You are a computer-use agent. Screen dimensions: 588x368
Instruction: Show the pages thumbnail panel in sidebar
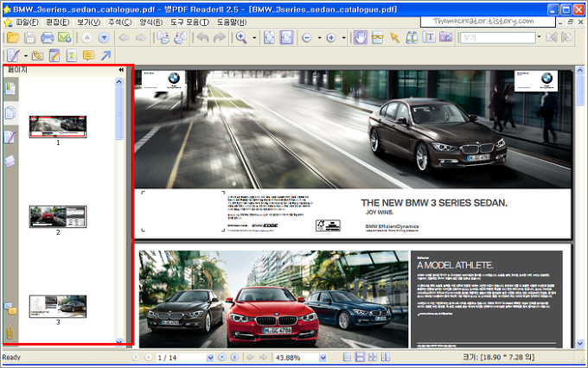point(10,112)
